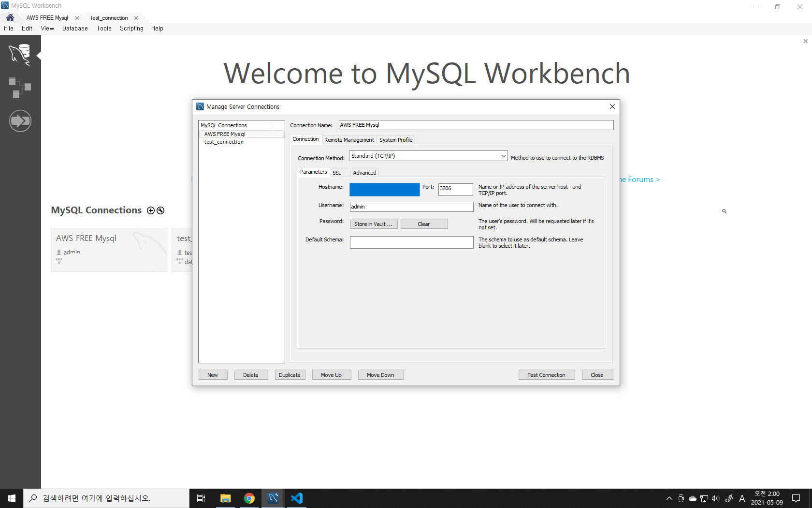
Task: Click the Duplicate button
Action: (x=290, y=375)
